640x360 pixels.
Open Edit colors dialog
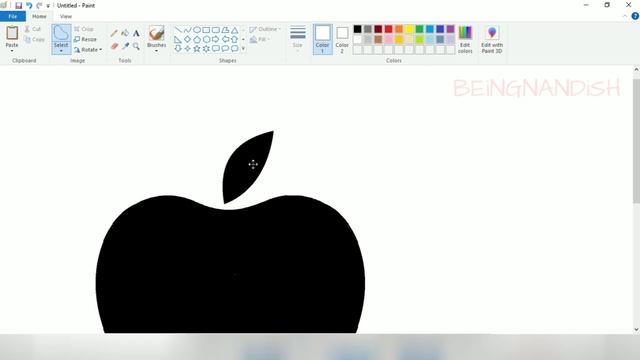(x=465, y=39)
